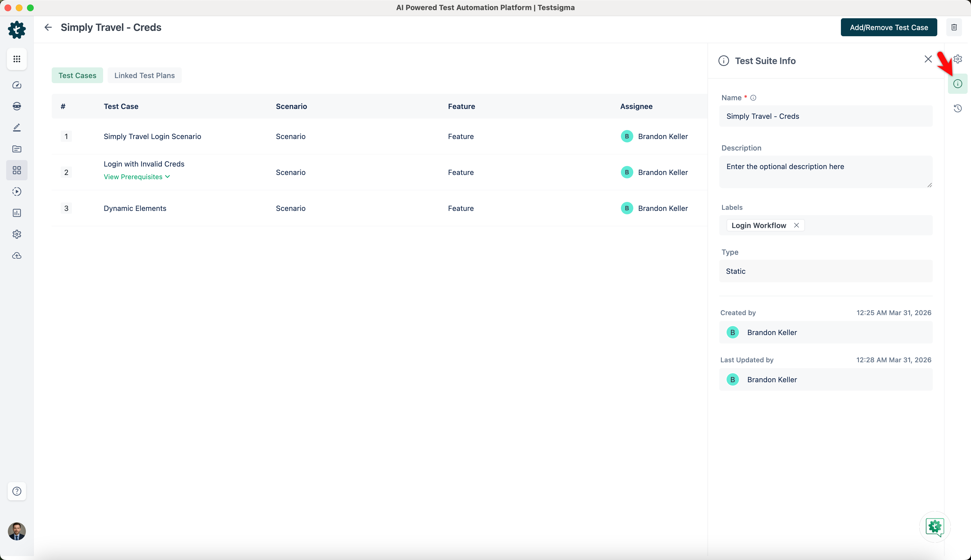Open the Testsigma chat assistant icon
Viewport: 971px width, 560px height.
(934, 526)
